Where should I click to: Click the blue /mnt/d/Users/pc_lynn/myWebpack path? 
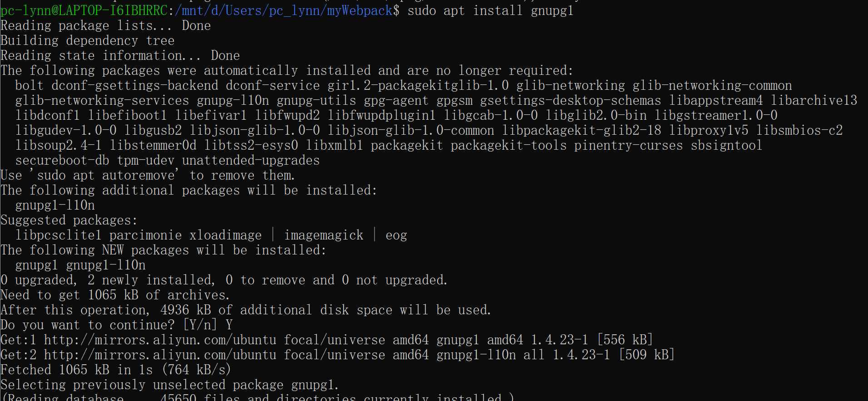click(x=283, y=10)
